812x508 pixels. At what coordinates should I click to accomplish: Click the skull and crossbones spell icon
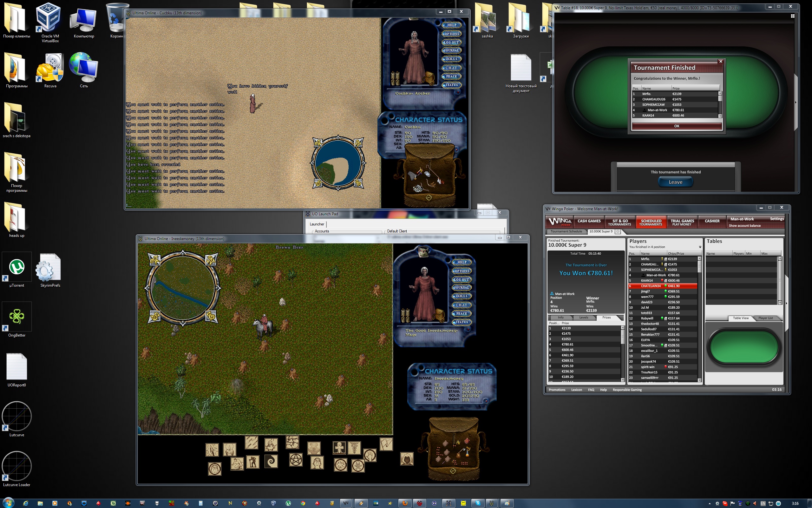(x=358, y=466)
